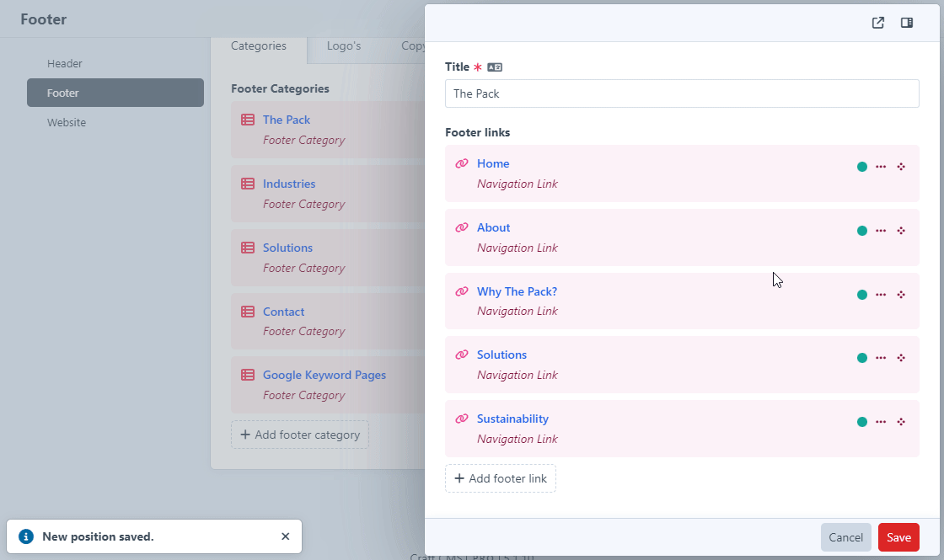Click the status dot for Solutions link
Image resolution: width=944 pixels, height=560 pixels.
[861, 358]
